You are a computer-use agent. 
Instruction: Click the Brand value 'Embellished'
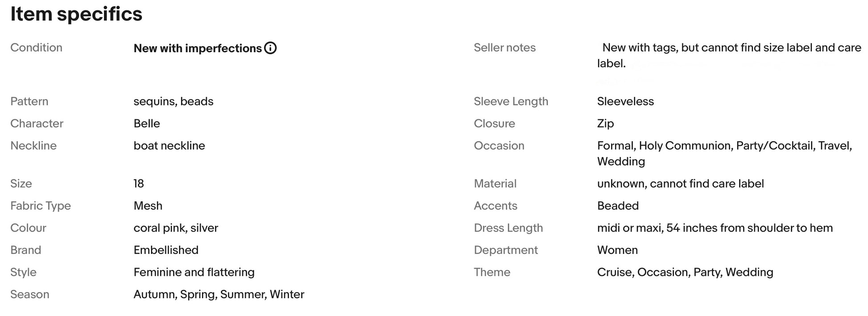(x=166, y=250)
